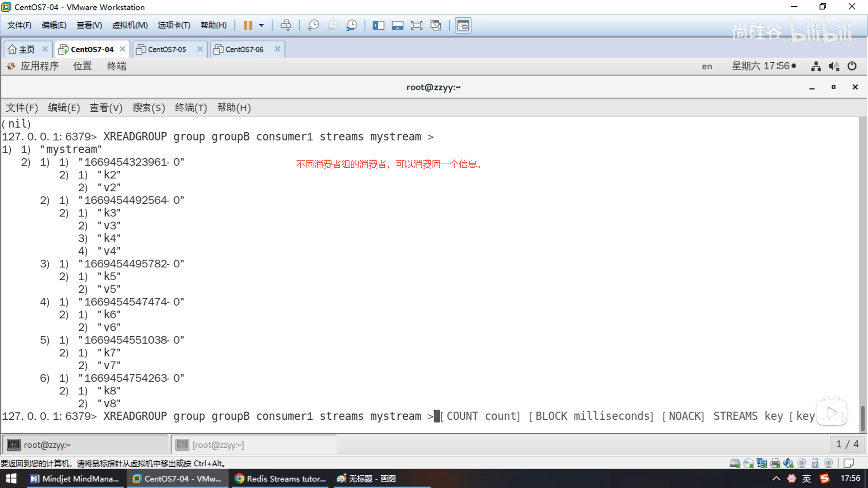The height and width of the screenshot is (488, 868).
Task: Switch to the [root@zzyy:~] taskbar window
Action: [x=218, y=445]
